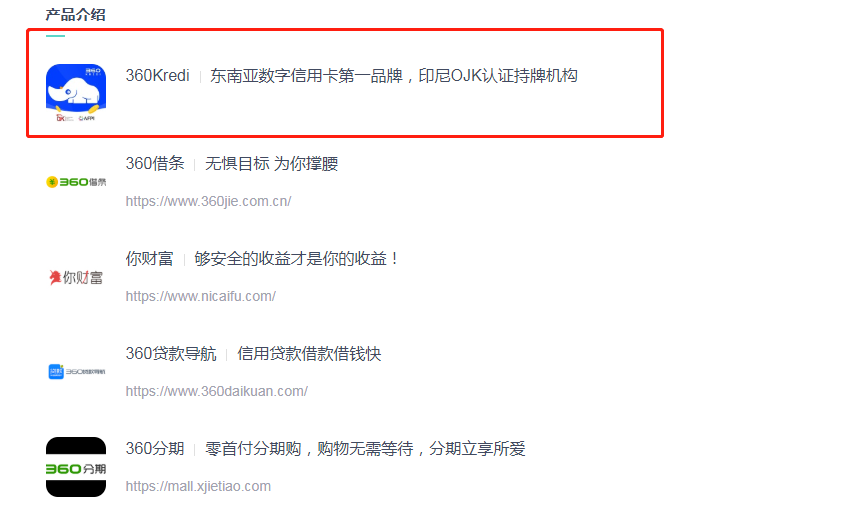Visit the https://www.360daikuan.com/ link
Image resolution: width=842 pixels, height=513 pixels.
tap(216, 391)
